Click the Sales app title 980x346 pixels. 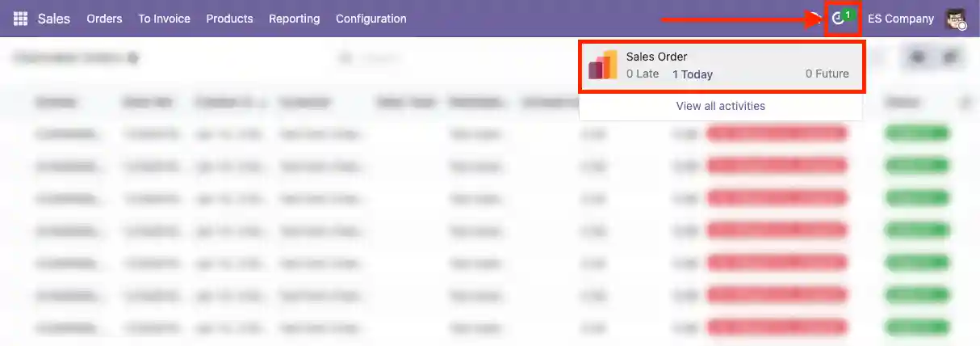click(54, 19)
